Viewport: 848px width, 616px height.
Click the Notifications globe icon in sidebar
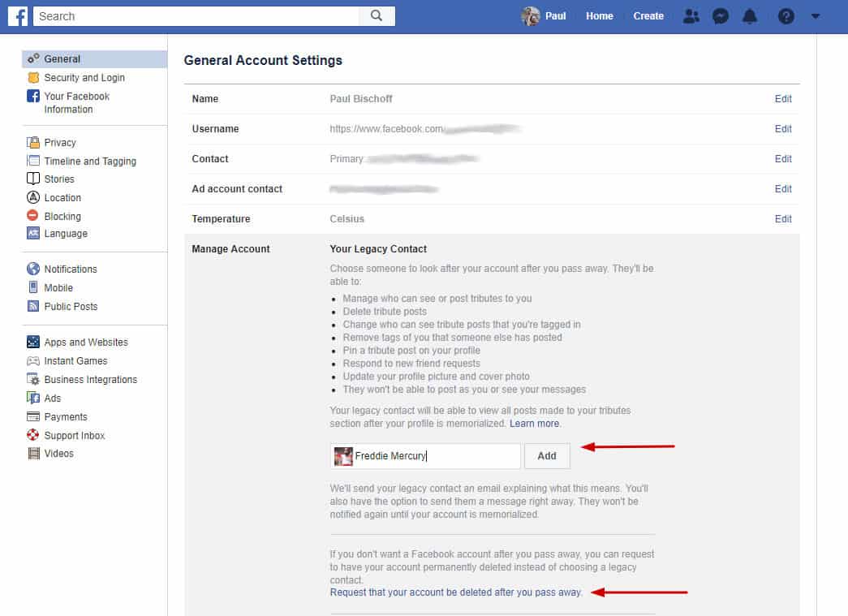point(33,269)
